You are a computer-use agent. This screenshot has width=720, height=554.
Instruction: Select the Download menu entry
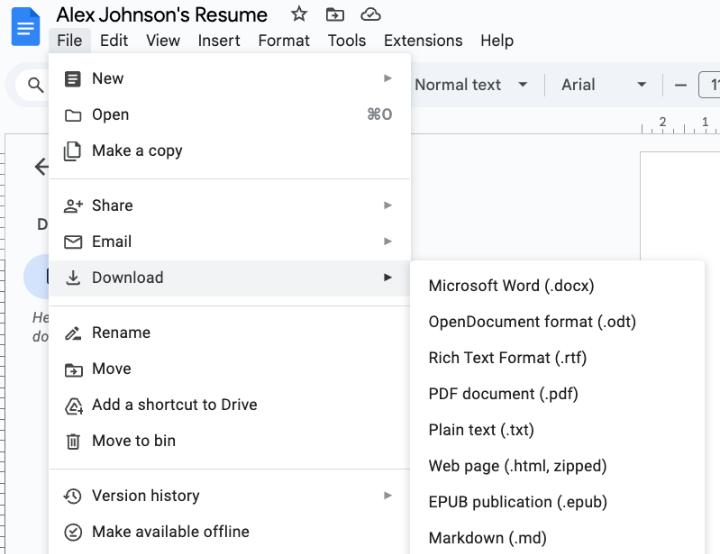229,277
